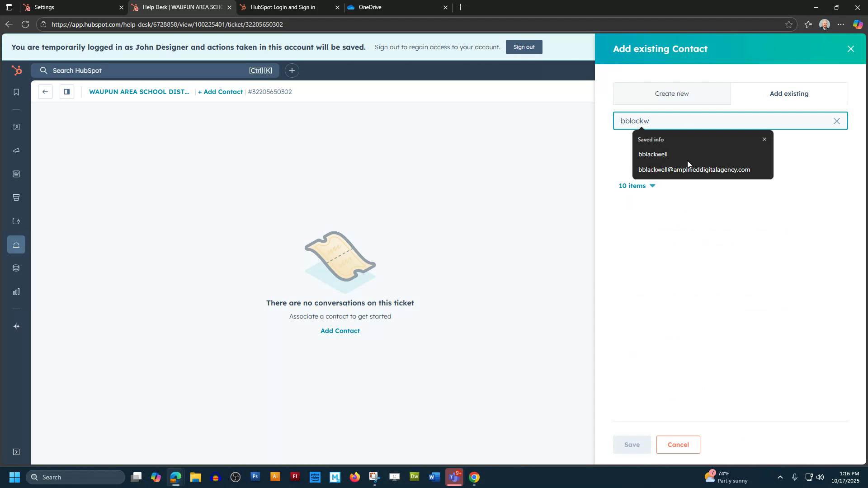
Task: Switch to the Create new tab
Action: click(x=671, y=94)
